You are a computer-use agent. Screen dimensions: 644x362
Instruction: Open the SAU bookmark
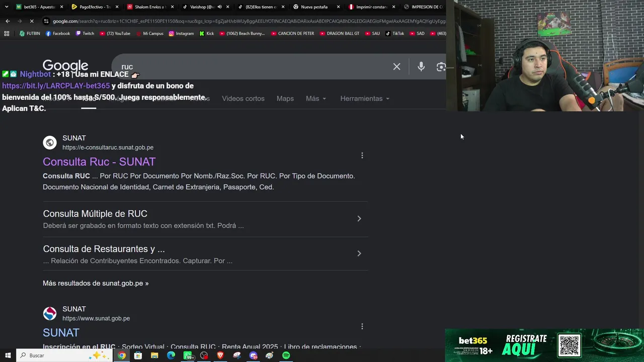pyautogui.click(x=372, y=34)
